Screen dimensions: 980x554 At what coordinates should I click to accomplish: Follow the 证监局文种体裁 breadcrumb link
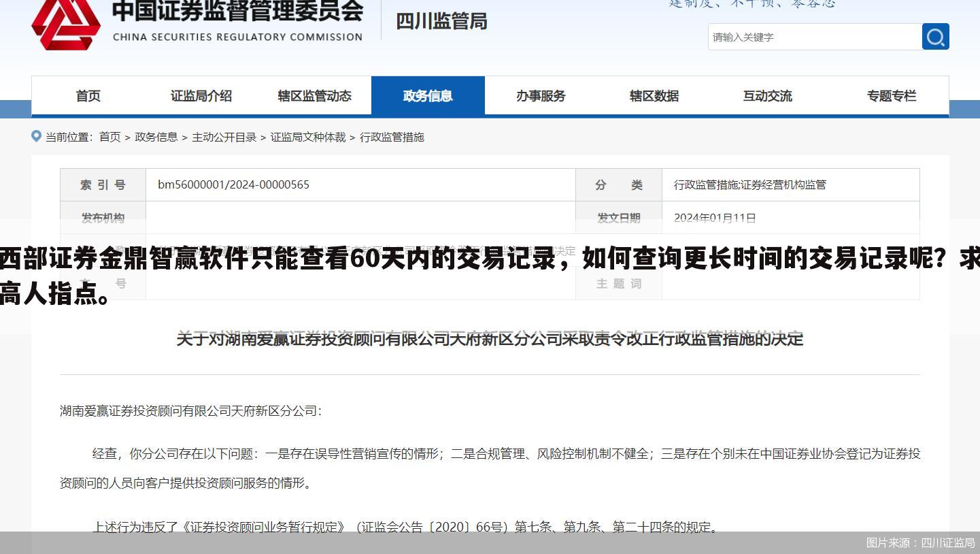308,137
